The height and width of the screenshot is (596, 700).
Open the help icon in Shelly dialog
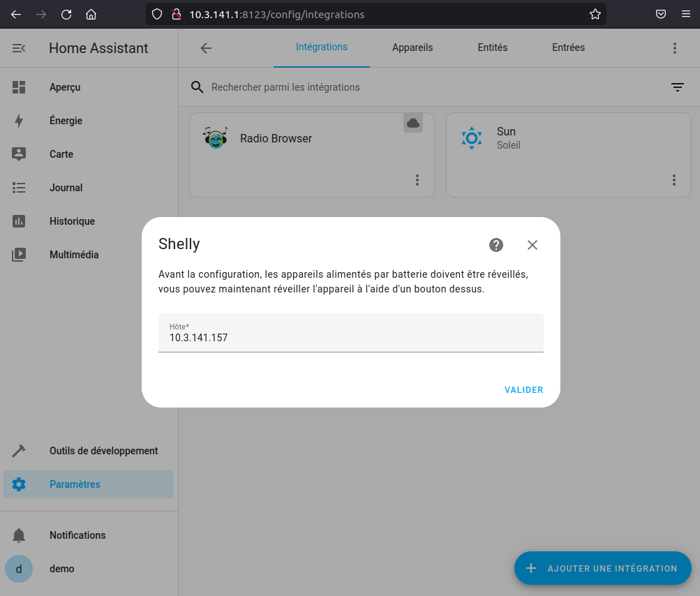(496, 245)
